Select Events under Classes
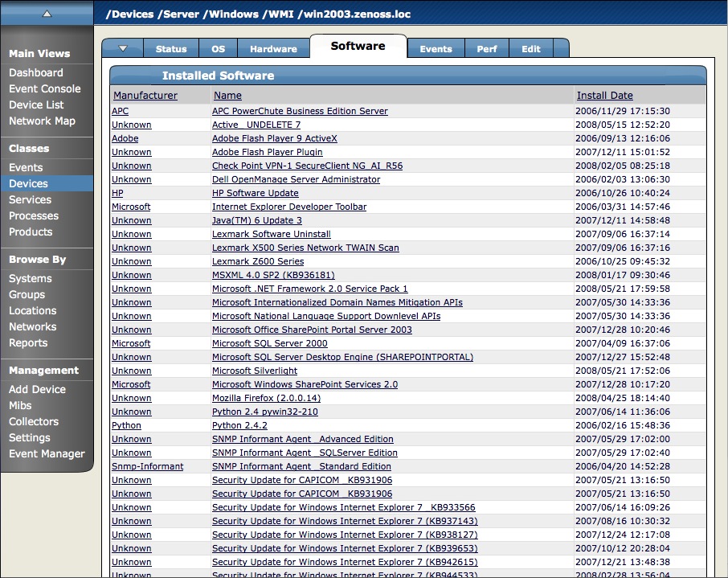This screenshot has height=578, width=728. (26, 167)
